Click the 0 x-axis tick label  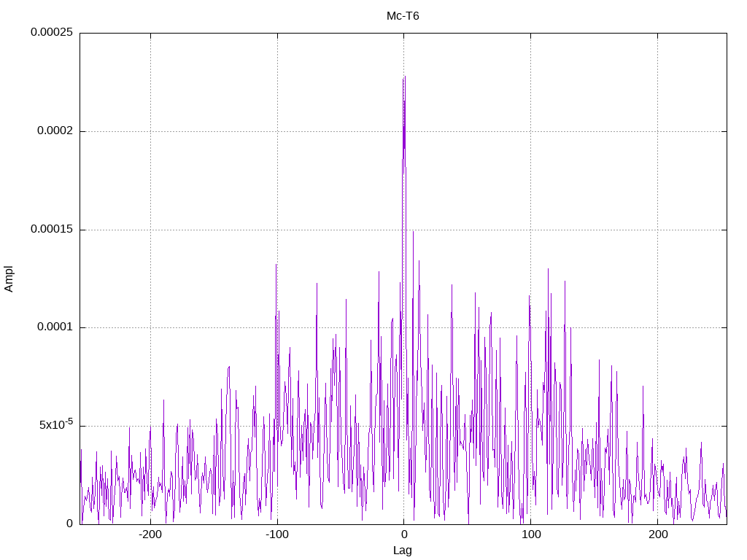point(404,534)
